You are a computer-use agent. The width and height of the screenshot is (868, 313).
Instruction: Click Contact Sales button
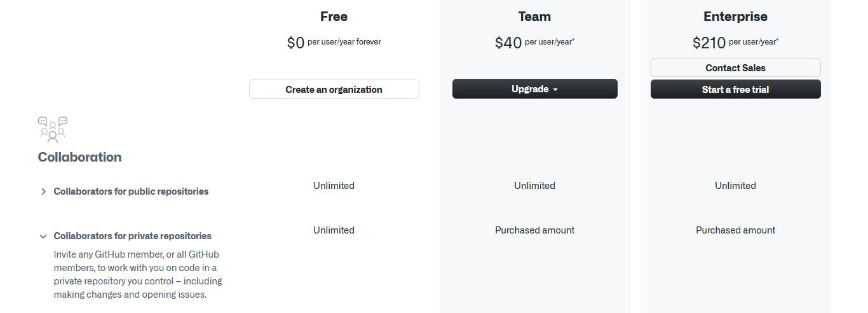pyautogui.click(x=736, y=67)
